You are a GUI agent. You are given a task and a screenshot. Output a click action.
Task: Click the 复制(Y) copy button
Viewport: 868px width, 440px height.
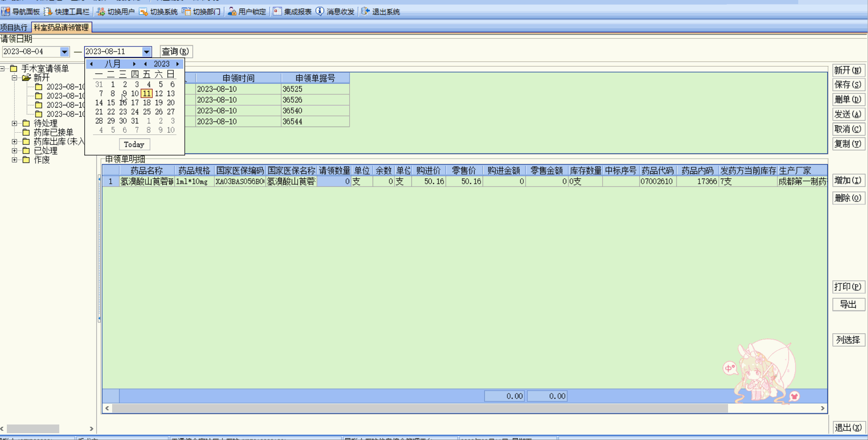point(848,144)
